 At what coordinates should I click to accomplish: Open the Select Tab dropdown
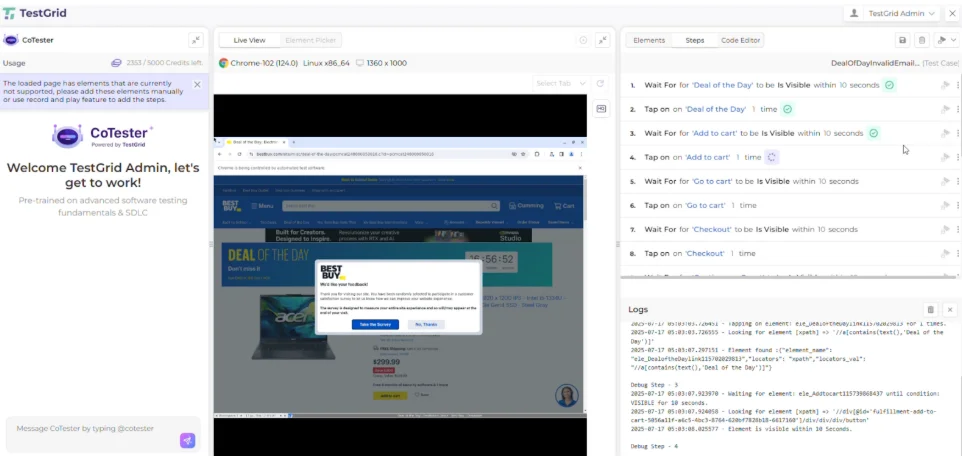click(561, 83)
